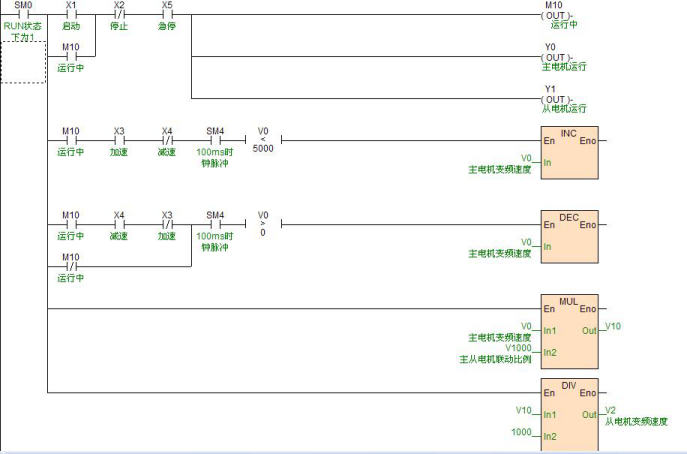Screen dimensions: 687x454
Task: Select the X2 停止 normally-closed contact
Action: coord(119,15)
